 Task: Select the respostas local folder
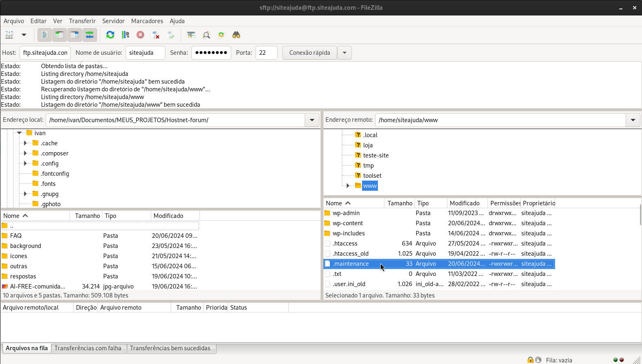[100, 276]
